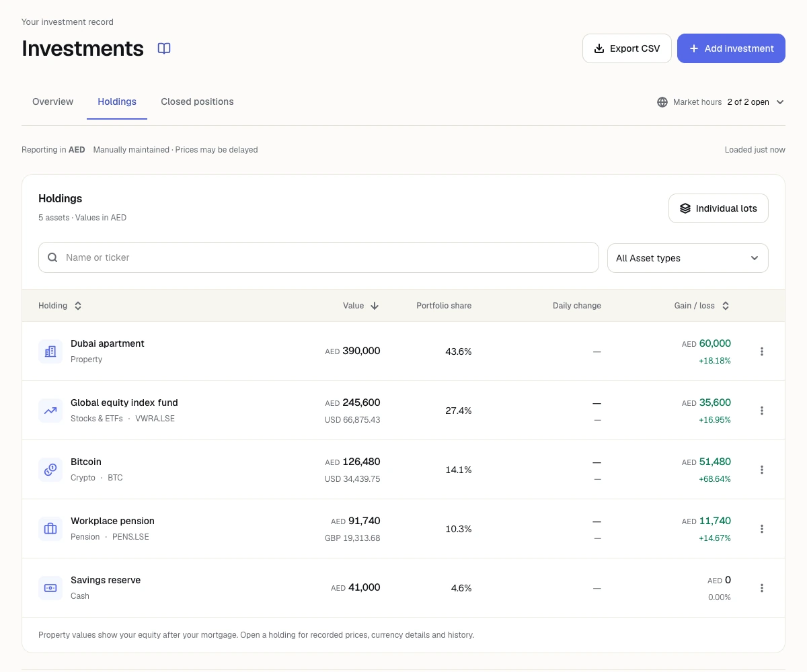Click the USD 66,875.43 amount
This screenshot has width=807, height=672.
(352, 420)
